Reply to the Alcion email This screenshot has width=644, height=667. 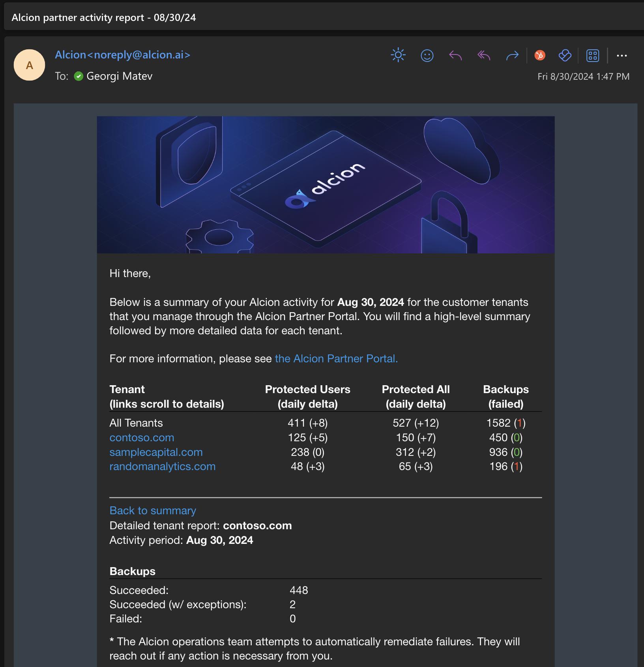[455, 56]
